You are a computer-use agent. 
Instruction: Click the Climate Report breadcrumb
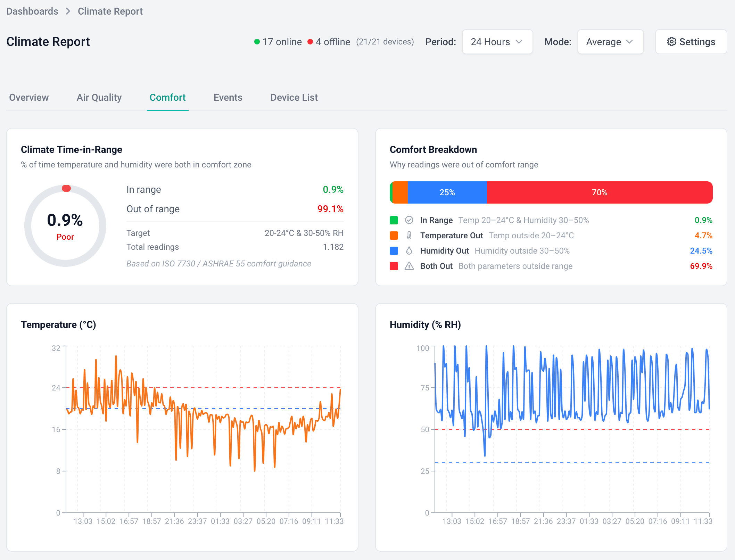(x=110, y=11)
